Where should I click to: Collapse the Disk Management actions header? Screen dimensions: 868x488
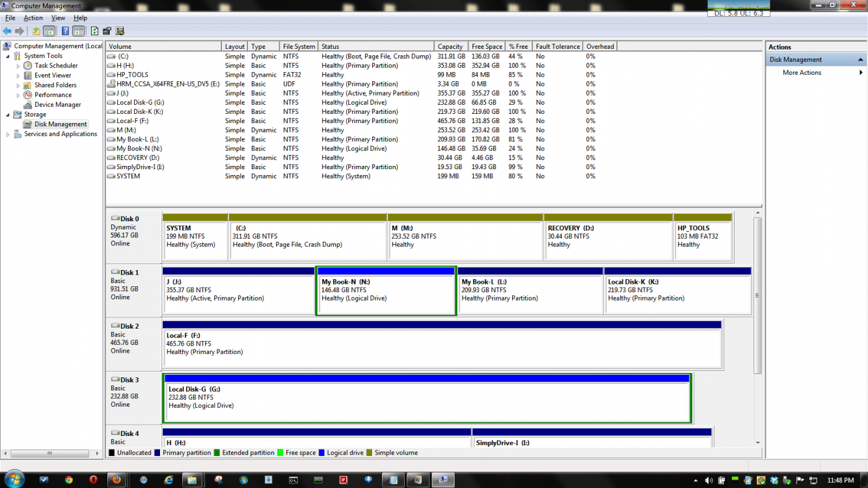861,60
